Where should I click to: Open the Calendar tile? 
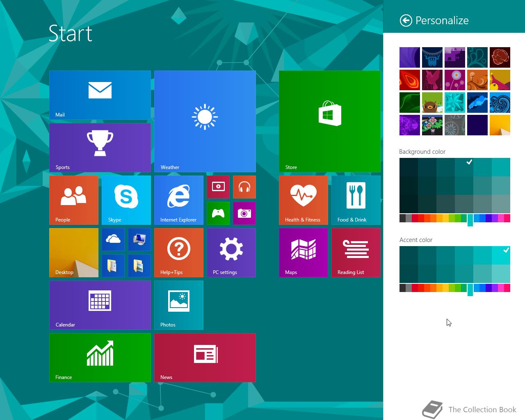(100, 305)
